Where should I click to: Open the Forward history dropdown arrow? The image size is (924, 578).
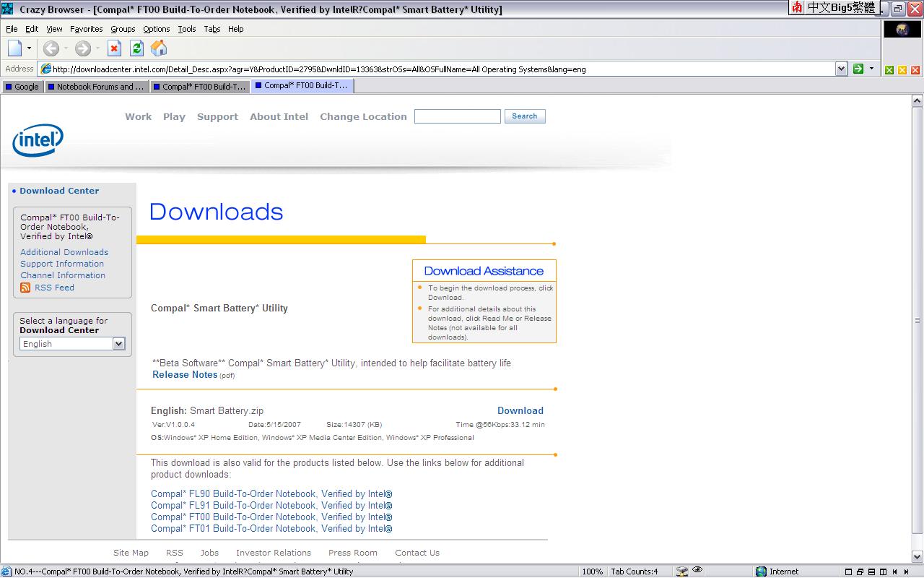[98, 48]
